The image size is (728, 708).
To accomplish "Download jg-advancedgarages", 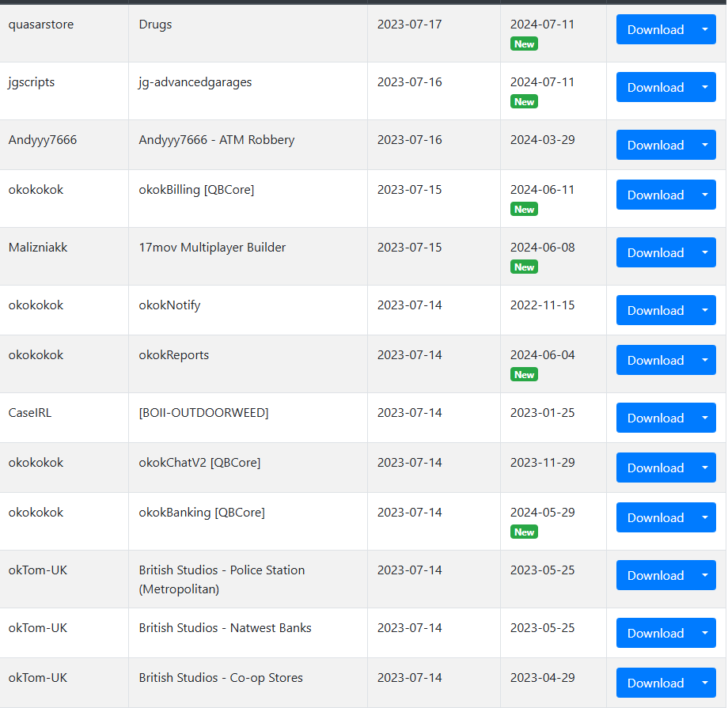I will pos(655,87).
